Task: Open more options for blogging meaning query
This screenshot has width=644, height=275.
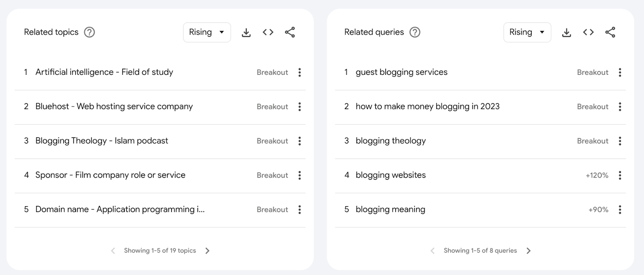Action: (x=620, y=209)
